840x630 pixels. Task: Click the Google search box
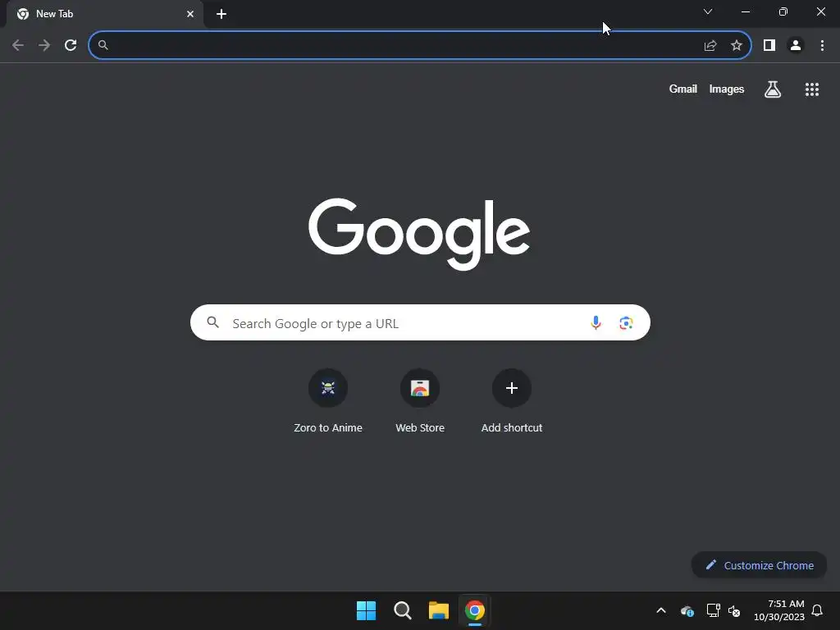[420, 322]
